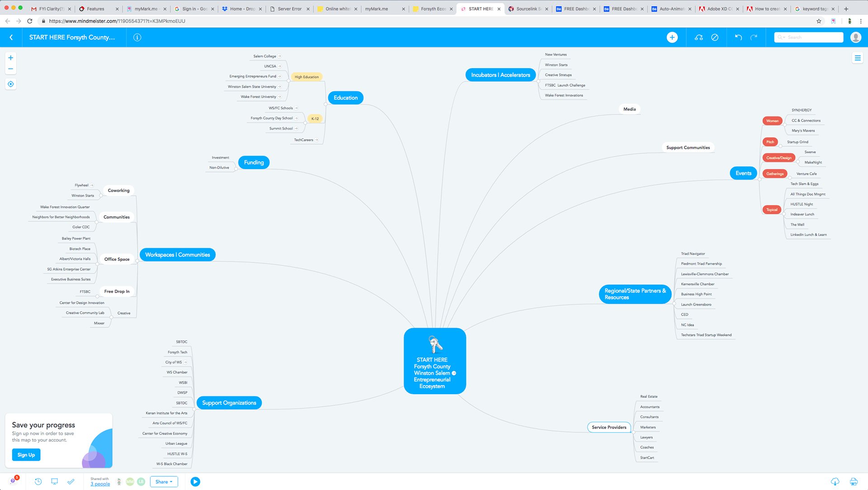Select the Regional/State Partners & Resources node
This screenshot has width=868, height=490.
pyautogui.click(x=635, y=294)
